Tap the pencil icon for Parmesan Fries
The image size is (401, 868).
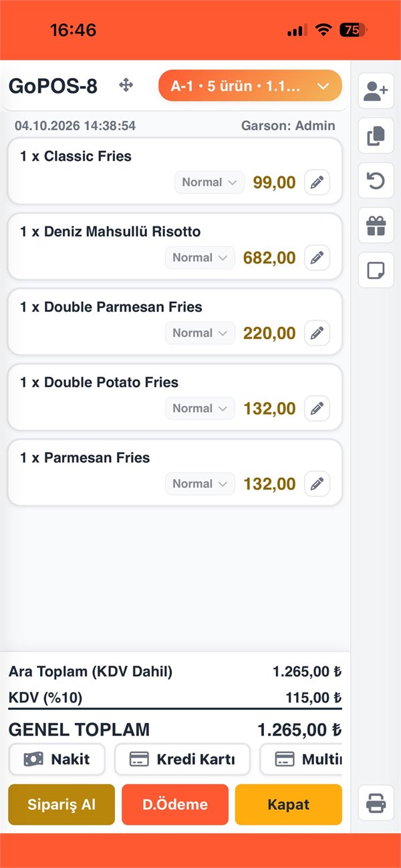[x=317, y=484]
